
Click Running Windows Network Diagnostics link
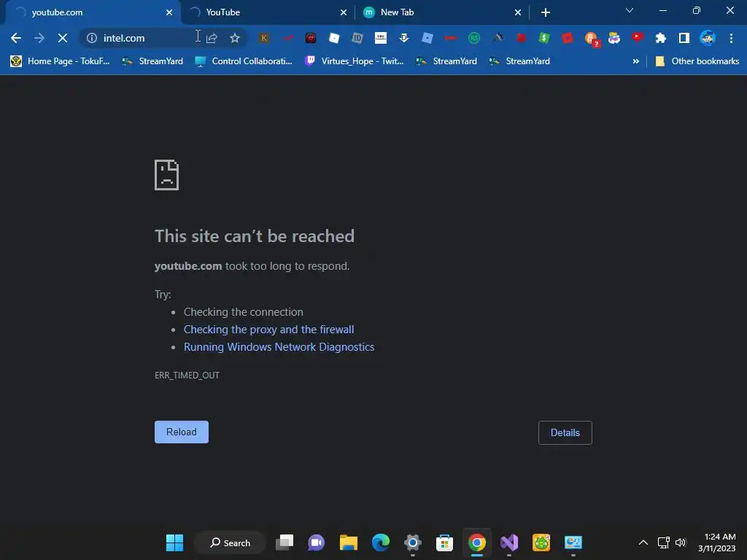click(x=279, y=347)
